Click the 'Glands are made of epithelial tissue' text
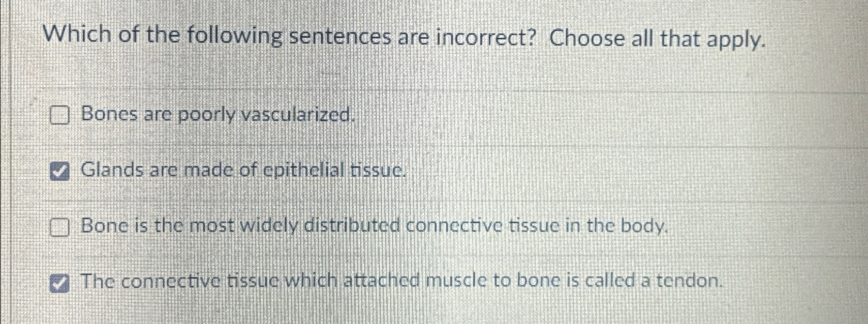868x324 pixels. click(x=243, y=171)
